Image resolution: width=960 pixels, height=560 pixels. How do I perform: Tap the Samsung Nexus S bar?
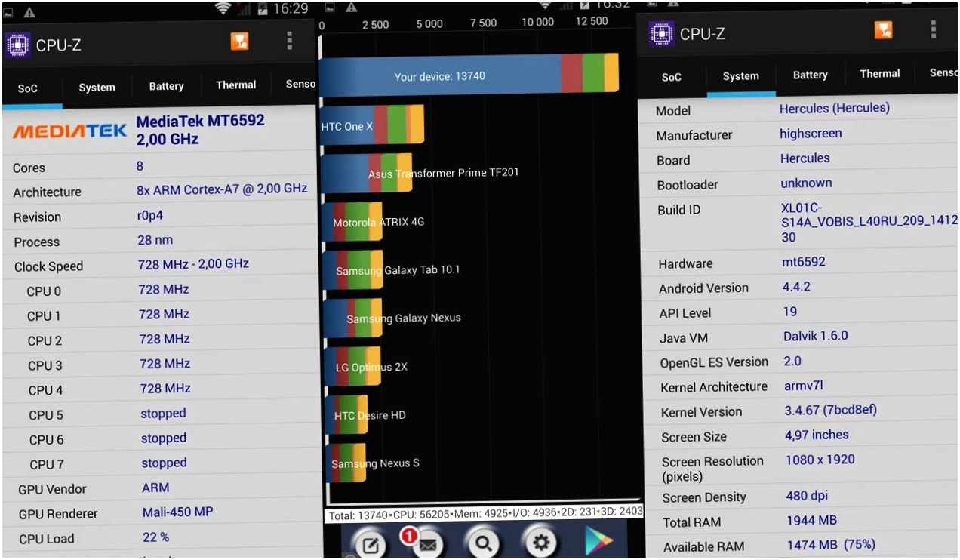coord(346,463)
